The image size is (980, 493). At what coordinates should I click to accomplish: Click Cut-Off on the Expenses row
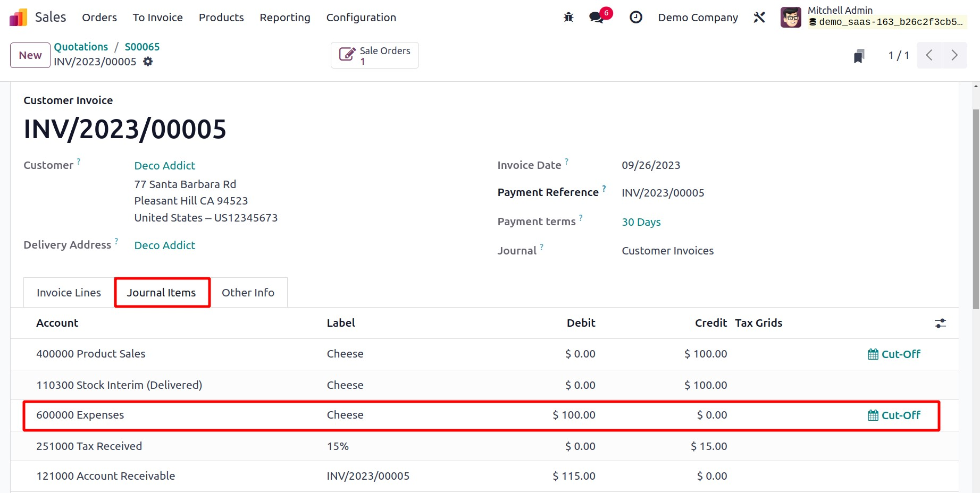pyautogui.click(x=894, y=415)
